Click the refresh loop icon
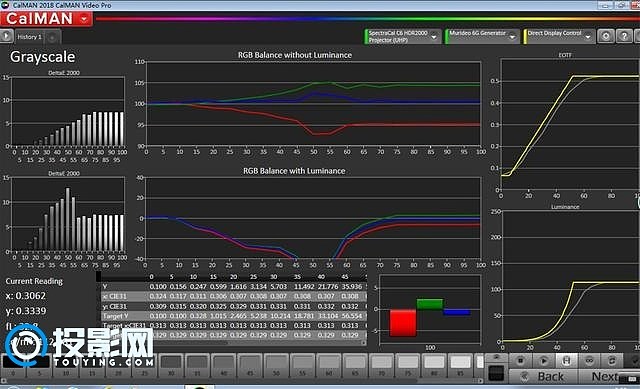Screen dimensions: 640x389 pyautogui.click(x=611, y=361)
